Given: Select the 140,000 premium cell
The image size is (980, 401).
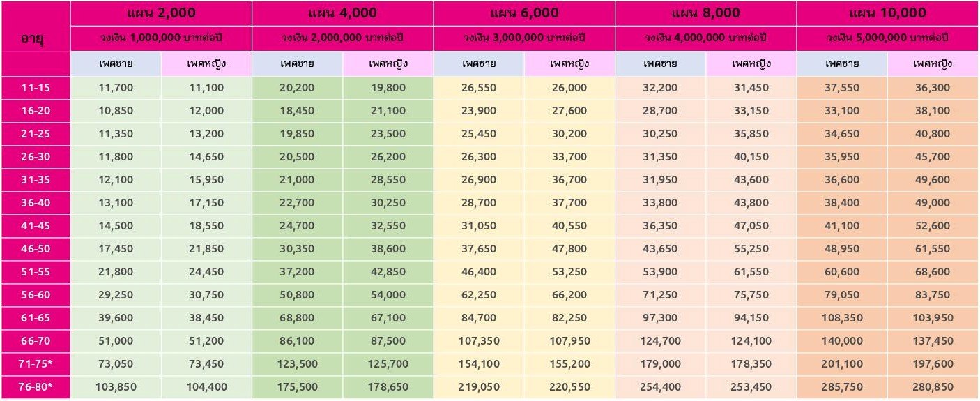Looking at the screenshot, I should pos(842,341).
